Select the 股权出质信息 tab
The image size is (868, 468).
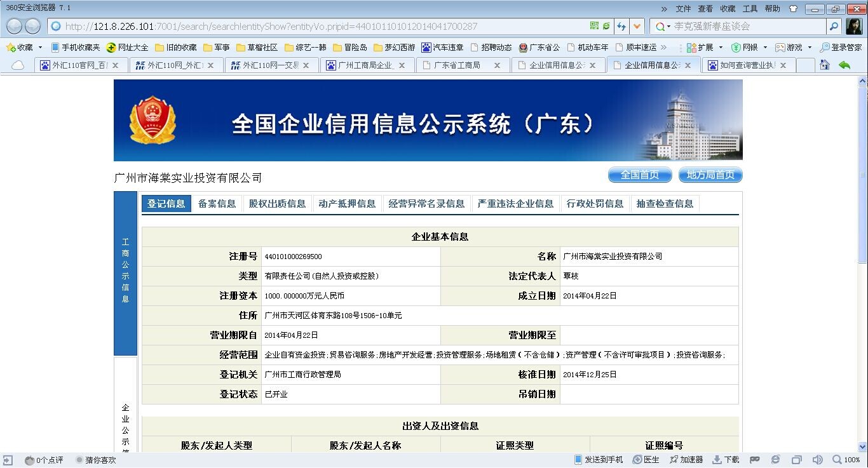277,204
